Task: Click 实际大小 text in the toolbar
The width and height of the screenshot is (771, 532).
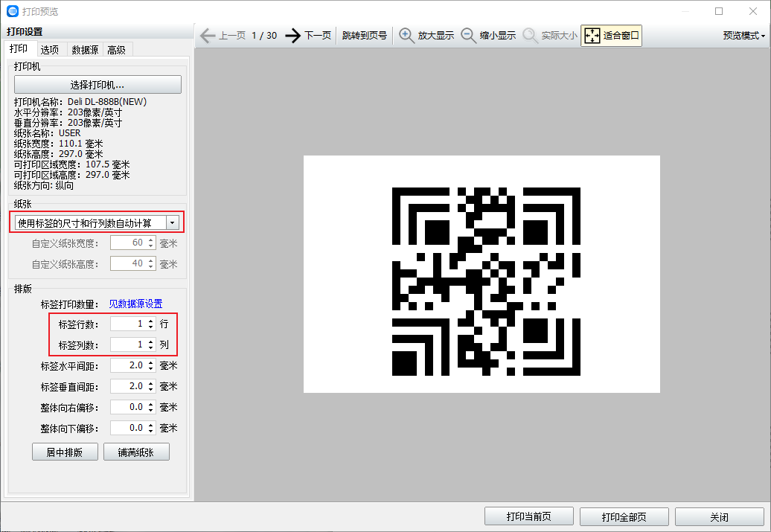Action: coord(560,36)
